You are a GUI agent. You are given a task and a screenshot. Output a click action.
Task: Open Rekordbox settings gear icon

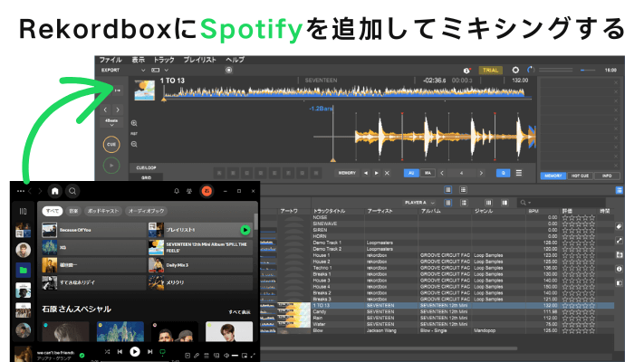click(x=515, y=71)
